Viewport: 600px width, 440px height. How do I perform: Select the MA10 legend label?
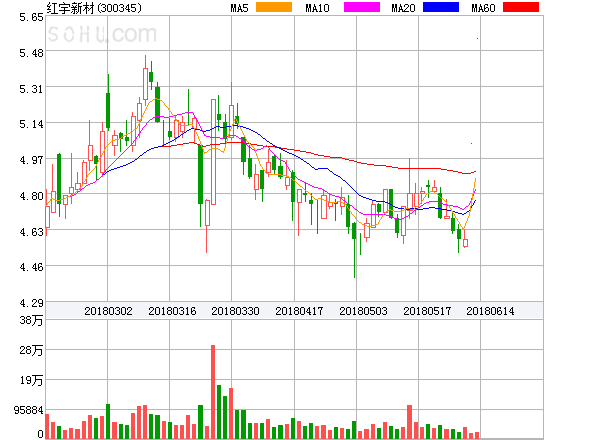click(317, 8)
